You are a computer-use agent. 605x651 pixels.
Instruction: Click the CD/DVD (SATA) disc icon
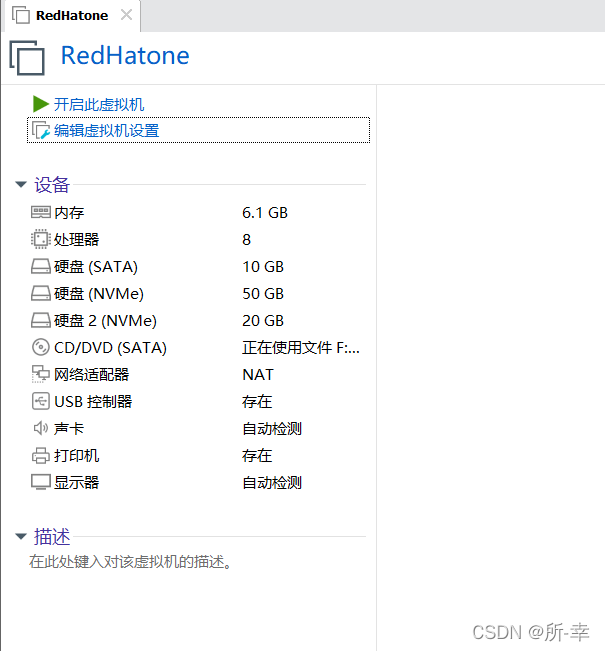point(41,348)
